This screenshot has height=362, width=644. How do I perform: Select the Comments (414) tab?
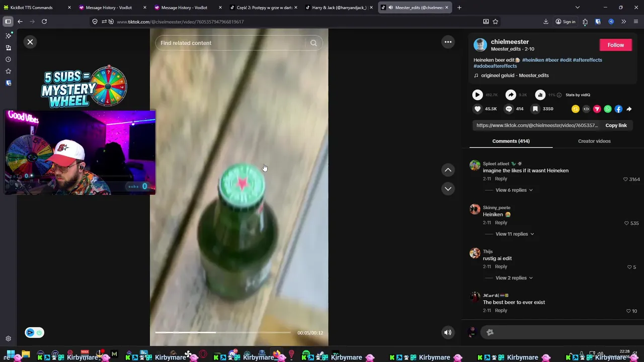(x=511, y=141)
